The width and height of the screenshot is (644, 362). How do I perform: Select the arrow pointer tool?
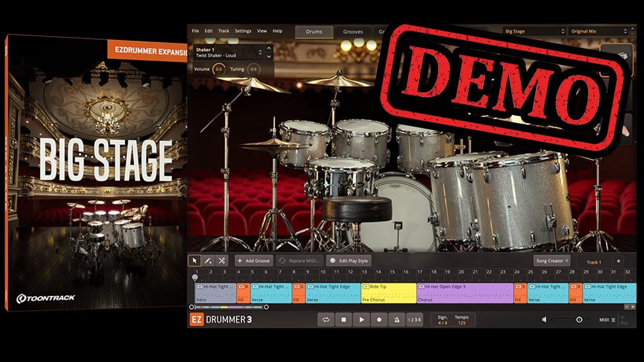tap(194, 261)
